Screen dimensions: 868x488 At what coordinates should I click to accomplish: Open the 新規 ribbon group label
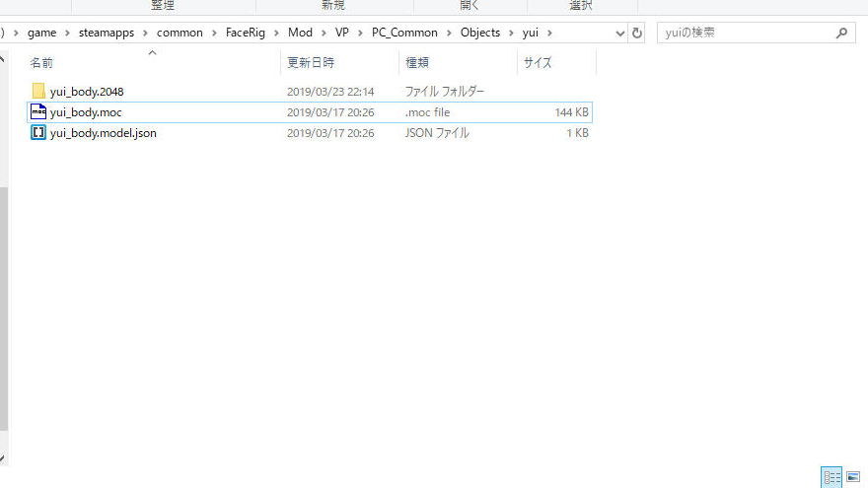point(333,6)
